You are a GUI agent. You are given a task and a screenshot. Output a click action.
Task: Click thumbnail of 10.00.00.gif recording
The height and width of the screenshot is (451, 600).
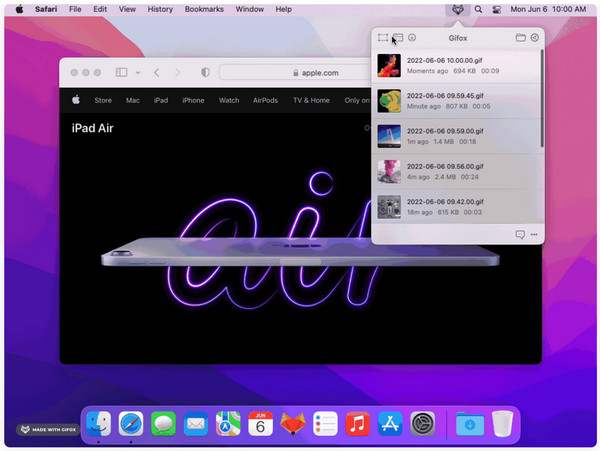click(x=389, y=65)
